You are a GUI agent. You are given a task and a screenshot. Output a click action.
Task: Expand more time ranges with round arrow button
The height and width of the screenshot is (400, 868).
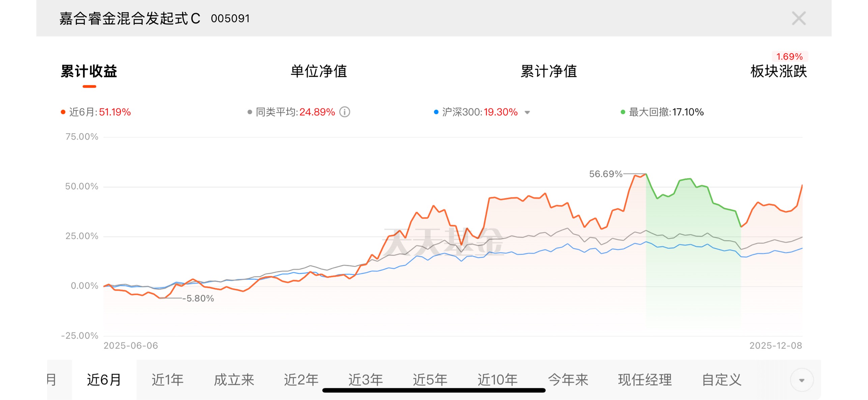click(x=802, y=380)
